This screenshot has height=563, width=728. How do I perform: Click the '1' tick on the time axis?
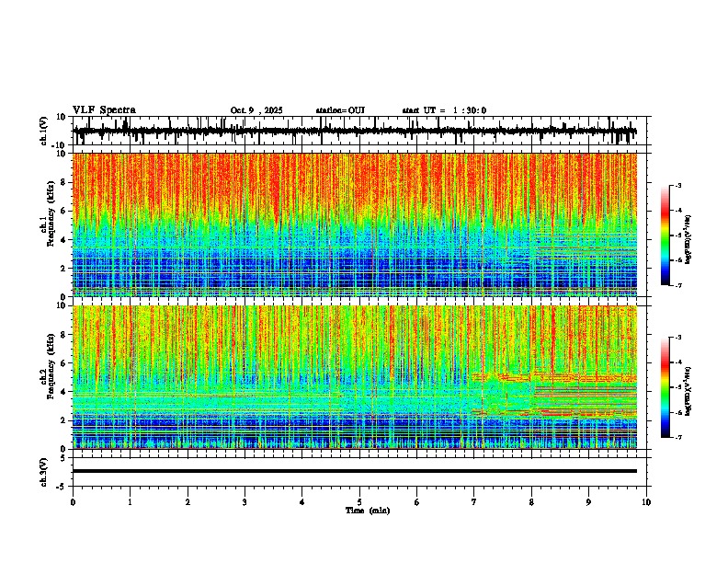[x=130, y=502]
